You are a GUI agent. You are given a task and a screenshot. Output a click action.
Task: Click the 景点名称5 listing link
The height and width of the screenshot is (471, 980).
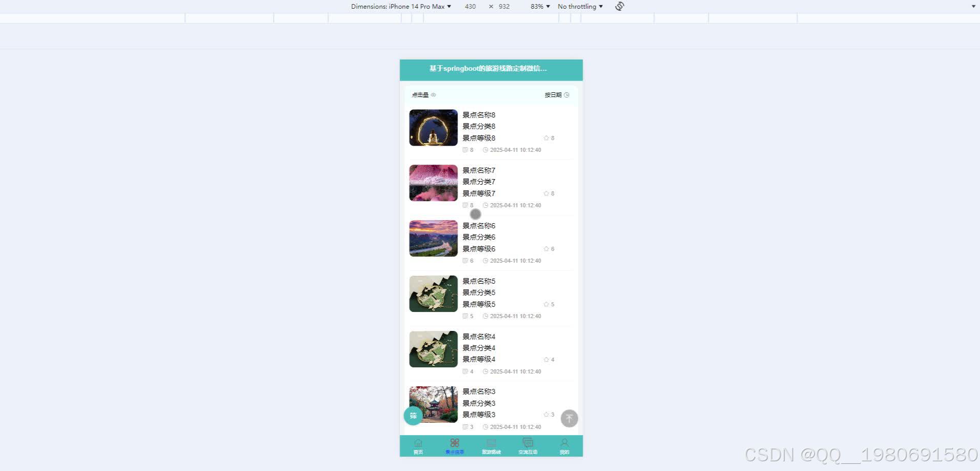[x=478, y=281]
